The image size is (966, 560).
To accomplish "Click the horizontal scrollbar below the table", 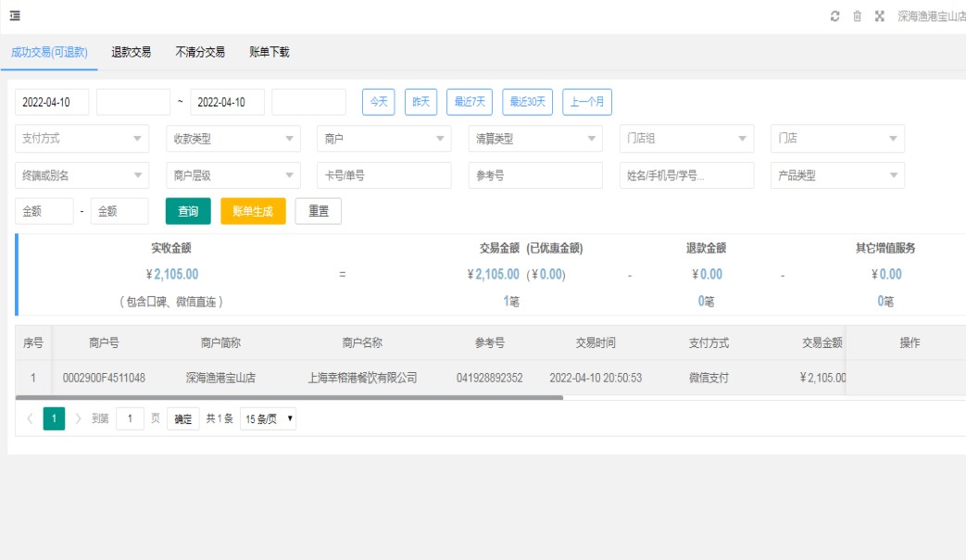I will tap(289, 398).
